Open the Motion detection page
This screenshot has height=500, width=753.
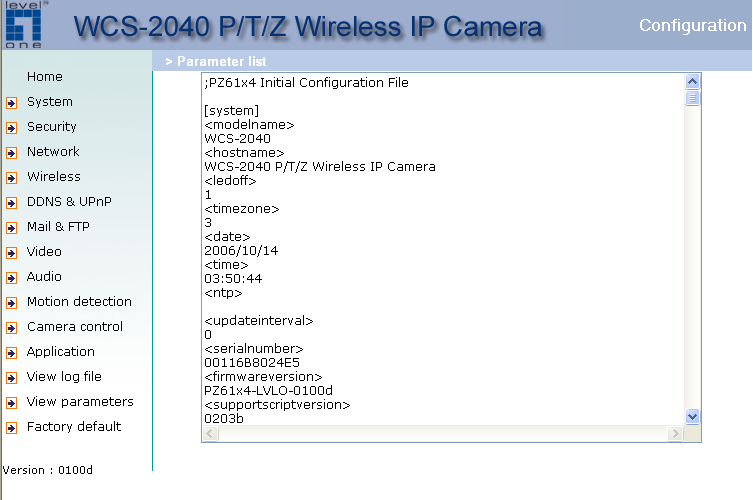79,302
